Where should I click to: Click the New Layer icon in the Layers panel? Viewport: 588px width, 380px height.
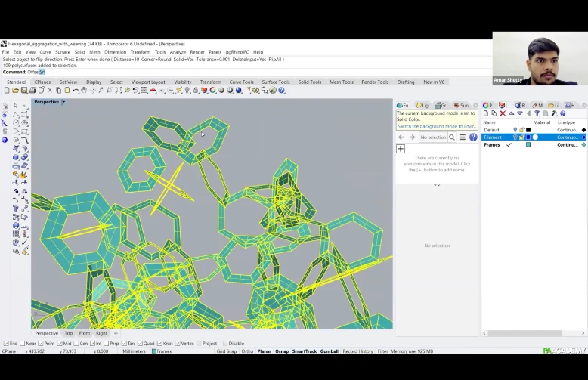(x=486, y=113)
